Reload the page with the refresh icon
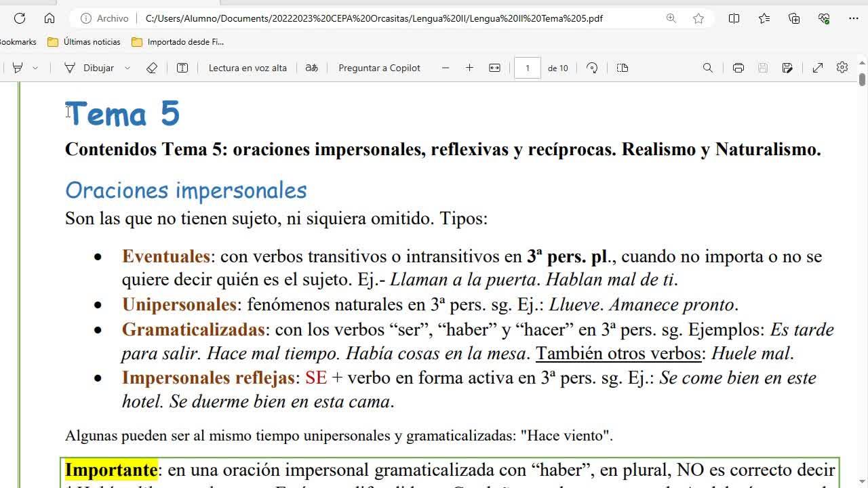Image resolution: width=868 pixels, height=488 pixels. tap(20, 18)
